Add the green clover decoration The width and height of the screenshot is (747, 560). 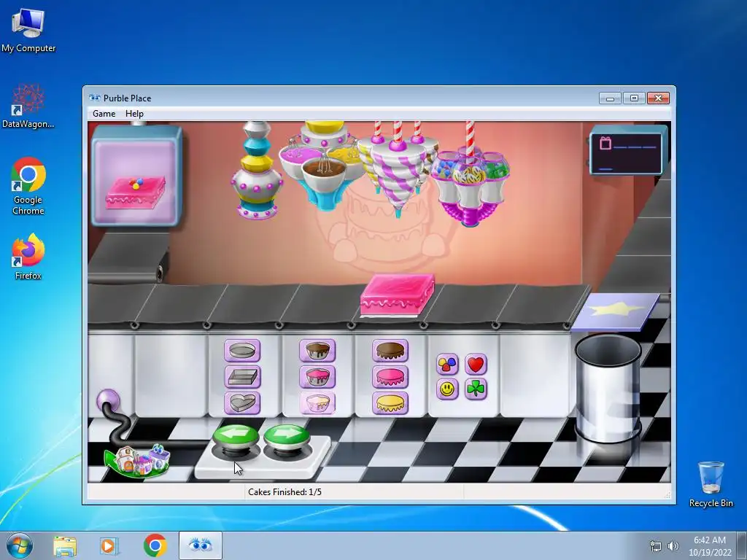[x=476, y=389]
